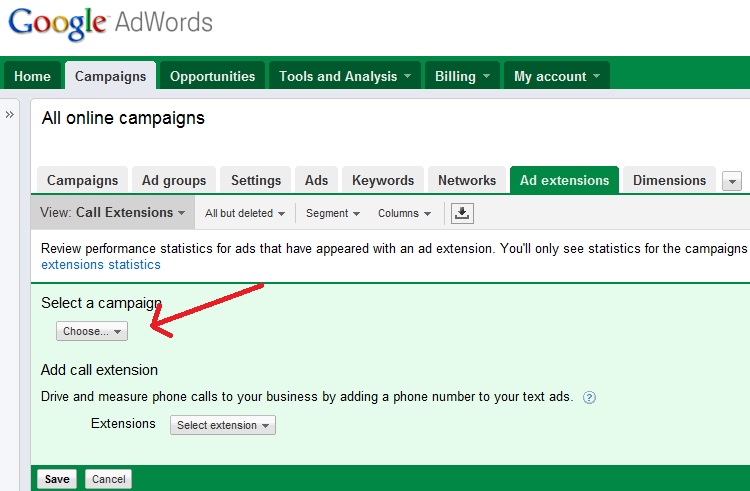Viewport: 750px width, 491px height.
Task: Open the Columns dropdown
Action: tap(405, 213)
